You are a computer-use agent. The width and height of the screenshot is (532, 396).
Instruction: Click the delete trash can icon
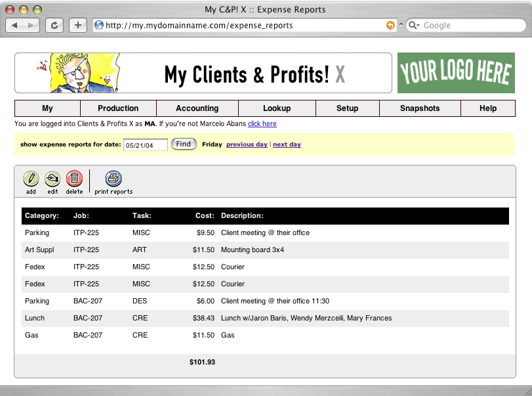click(74, 178)
